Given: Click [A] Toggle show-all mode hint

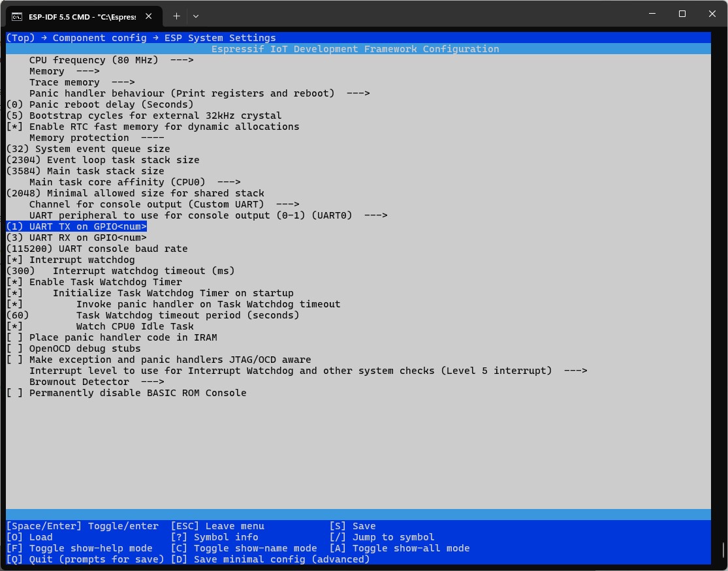Looking at the screenshot, I should 400,548.
